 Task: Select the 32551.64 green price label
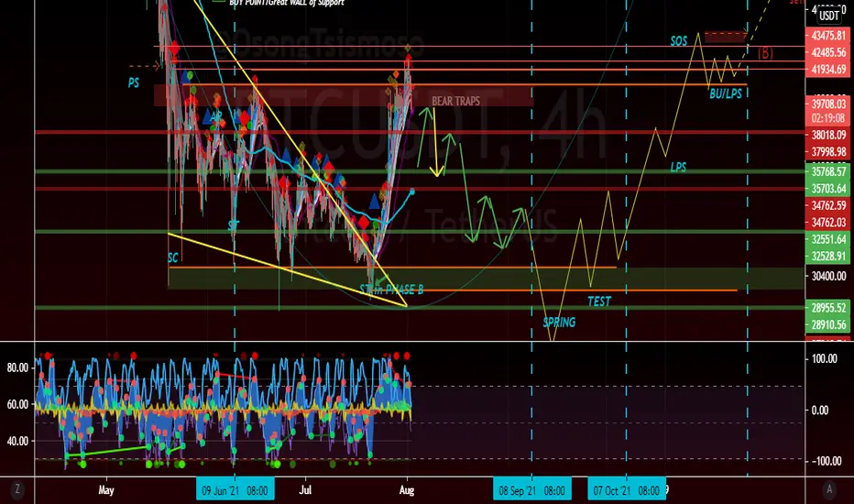pos(829,239)
